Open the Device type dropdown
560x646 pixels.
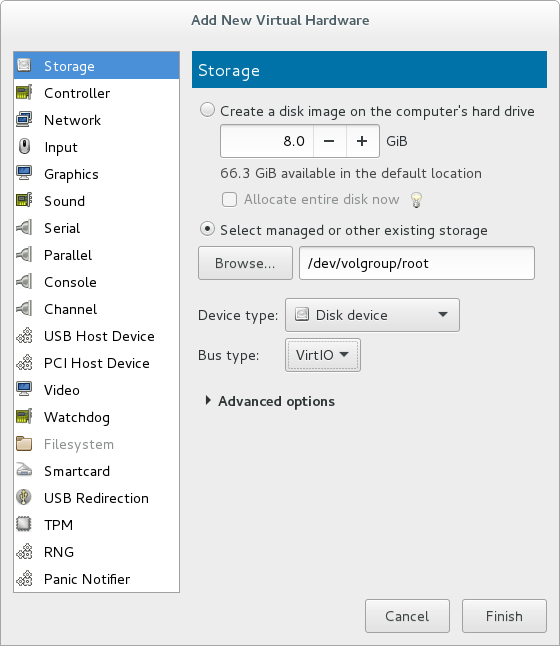pyautogui.click(x=372, y=315)
